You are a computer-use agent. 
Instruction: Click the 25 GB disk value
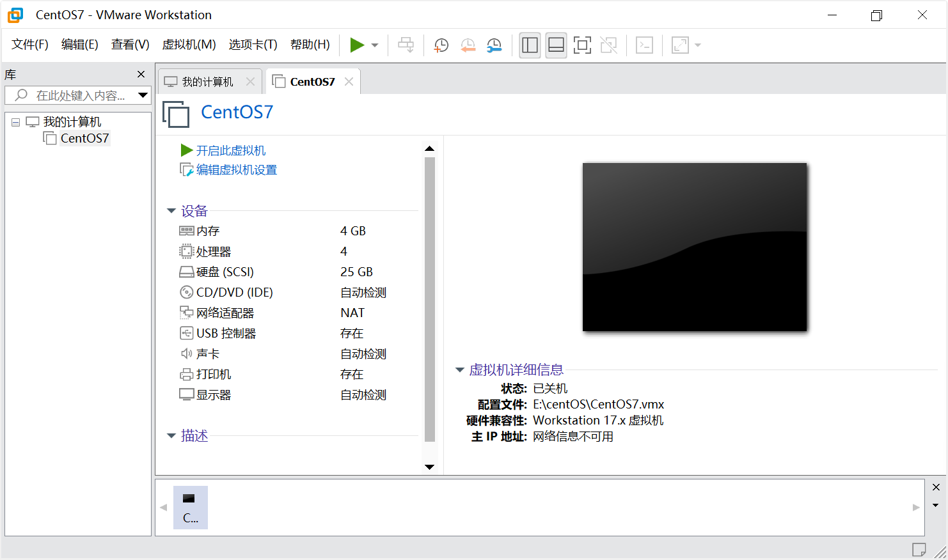[356, 272]
